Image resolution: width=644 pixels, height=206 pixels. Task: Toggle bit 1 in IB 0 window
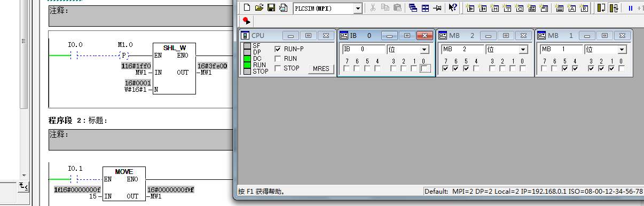pos(414,68)
